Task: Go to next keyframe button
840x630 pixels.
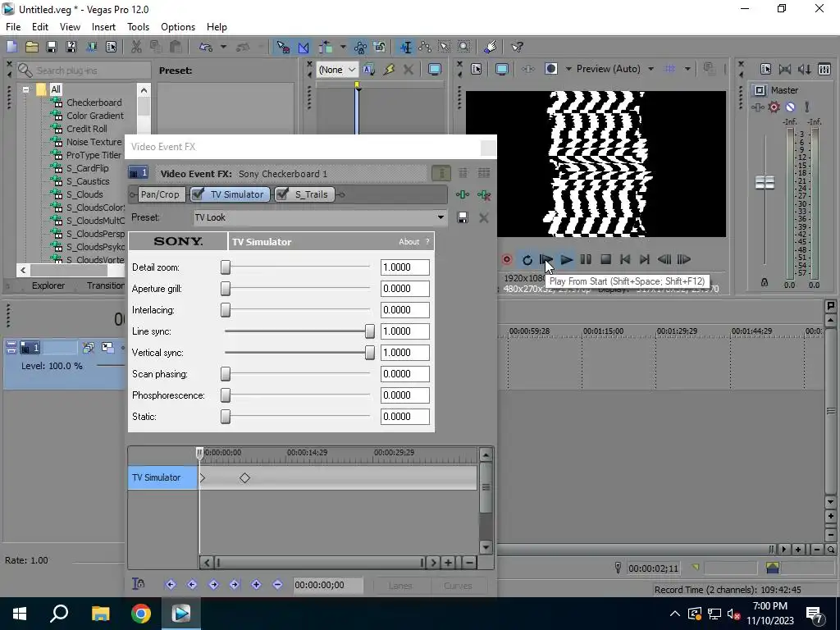Action: [213, 585]
